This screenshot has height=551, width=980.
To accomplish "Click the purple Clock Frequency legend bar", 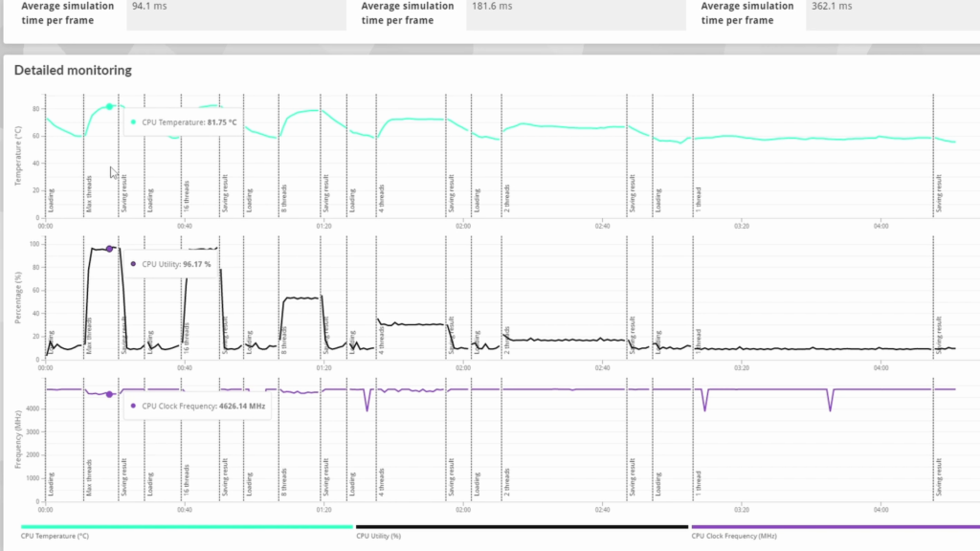I will click(x=833, y=526).
